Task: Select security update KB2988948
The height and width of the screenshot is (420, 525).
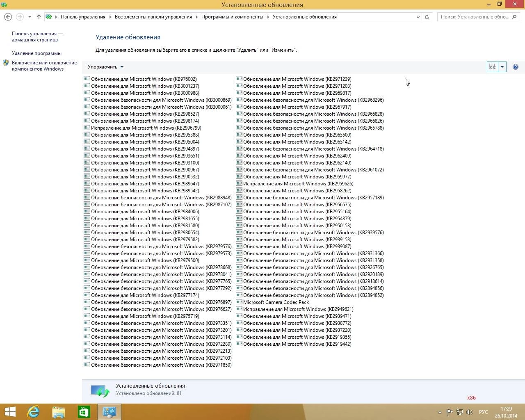Action: coord(157,198)
